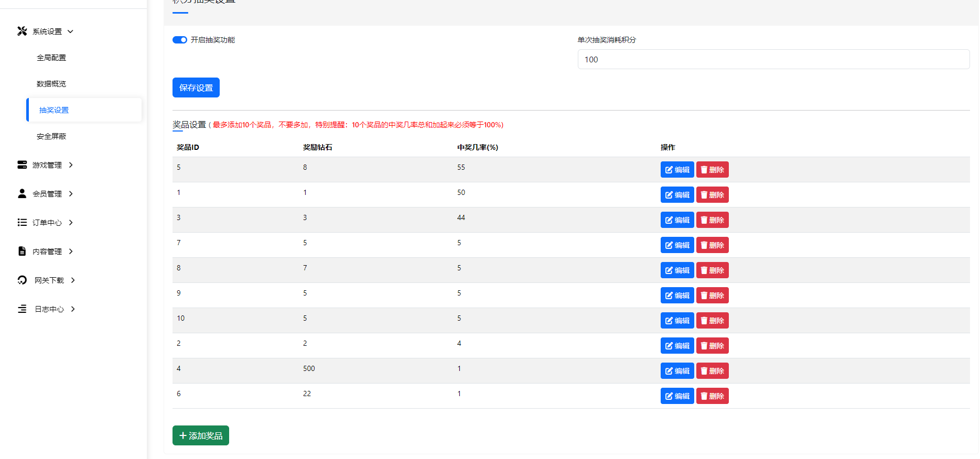Expand the 游戏管理 submenu arrow
Viewport: 980px width, 459px height.
coord(71,165)
